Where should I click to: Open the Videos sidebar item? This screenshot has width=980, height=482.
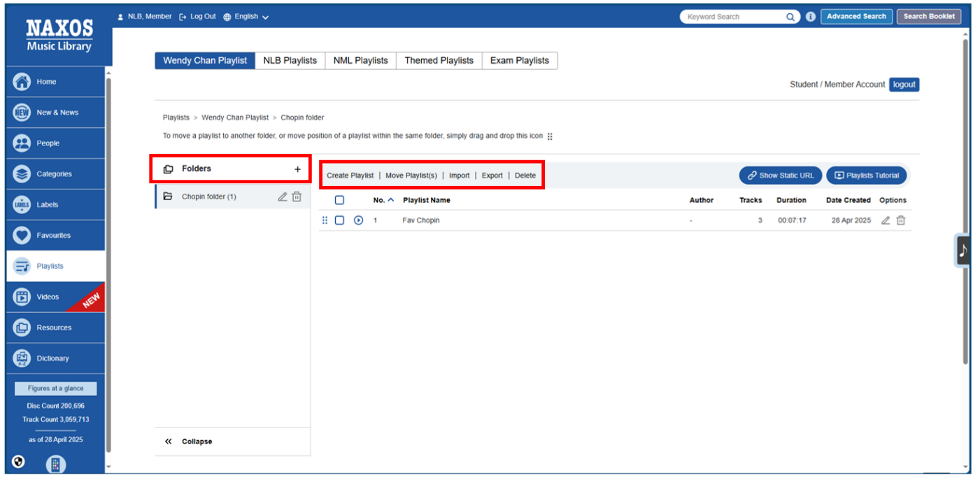(56, 297)
